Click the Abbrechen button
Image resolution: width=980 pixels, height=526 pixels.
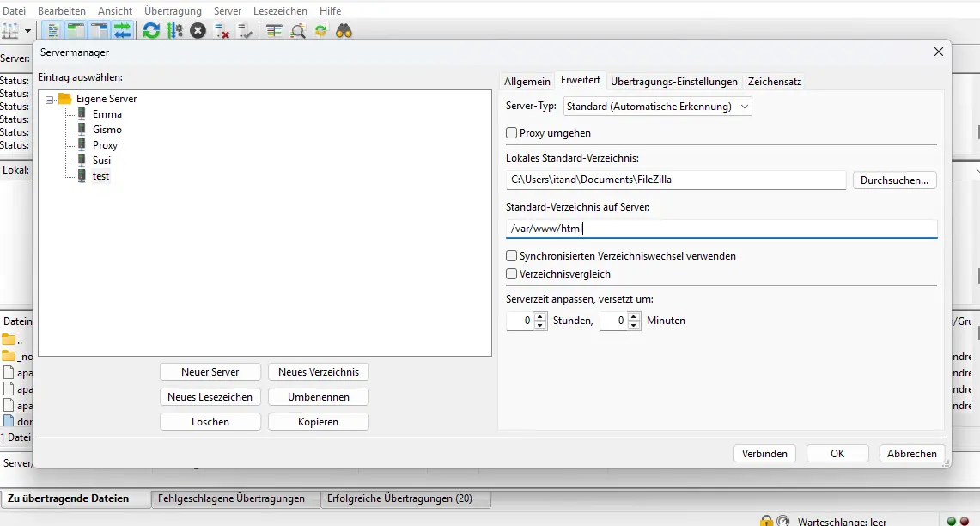pyautogui.click(x=912, y=454)
